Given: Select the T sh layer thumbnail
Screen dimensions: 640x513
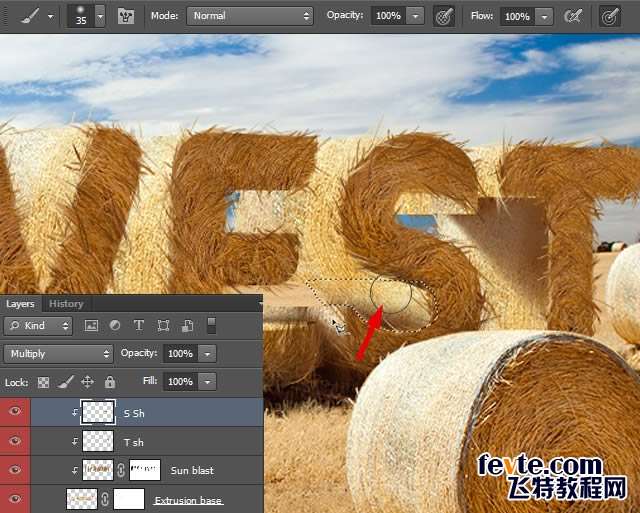Looking at the screenshot, I should click(98, 441).
